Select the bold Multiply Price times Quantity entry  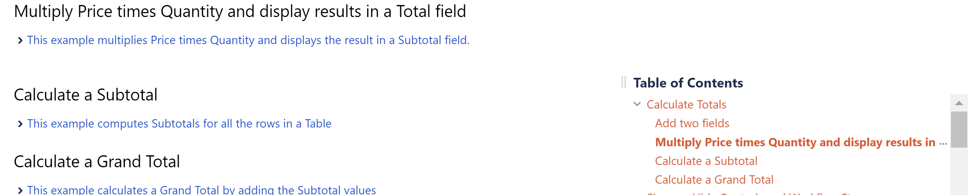click(795, 142)
